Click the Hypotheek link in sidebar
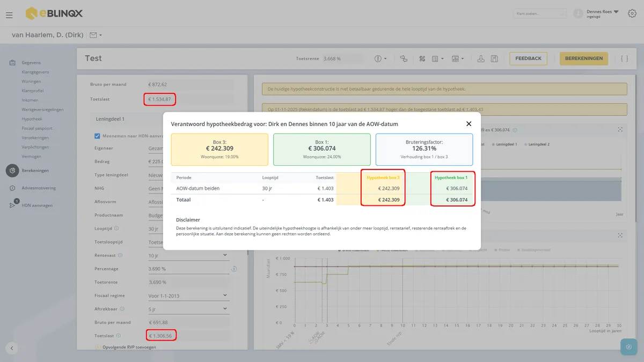Screen dimensions: 644x362 pos(32,119)
